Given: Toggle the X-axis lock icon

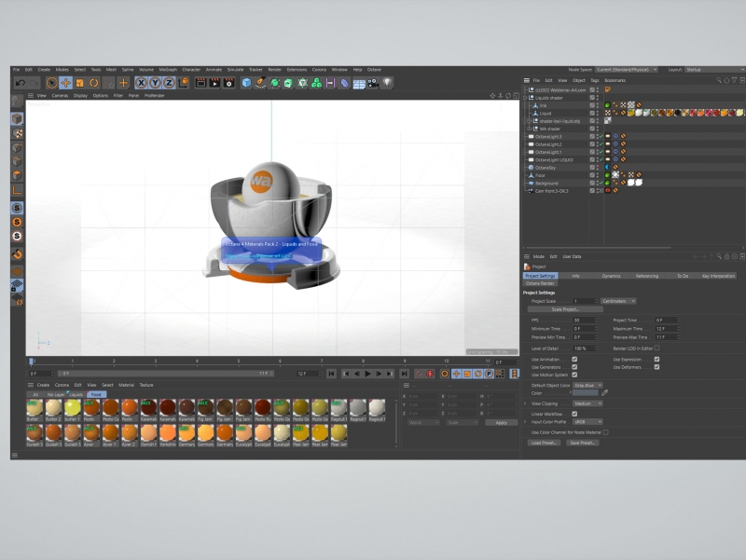Looking at the screenshot, I should [x=143, y=83].
